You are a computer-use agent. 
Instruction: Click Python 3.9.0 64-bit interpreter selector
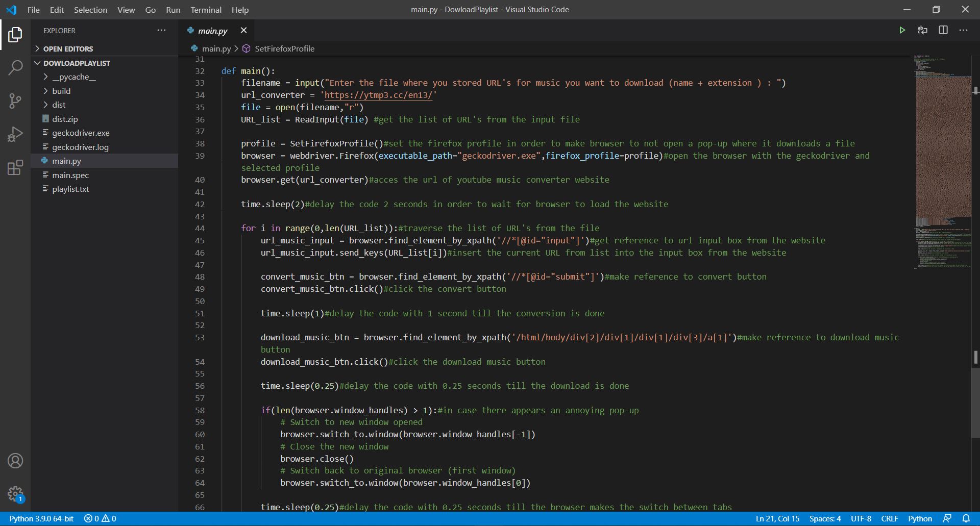[41, 518]
